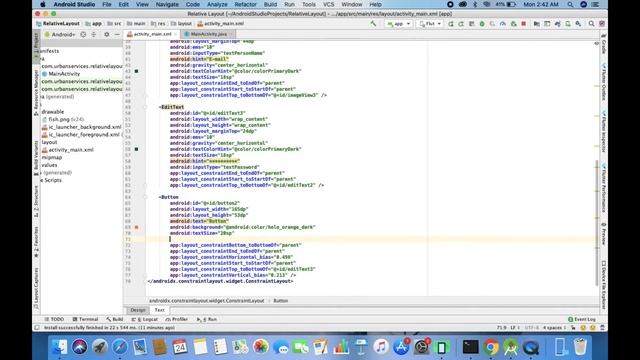
Task: Click the green Debug bug icon
Action: pos(482,24)
